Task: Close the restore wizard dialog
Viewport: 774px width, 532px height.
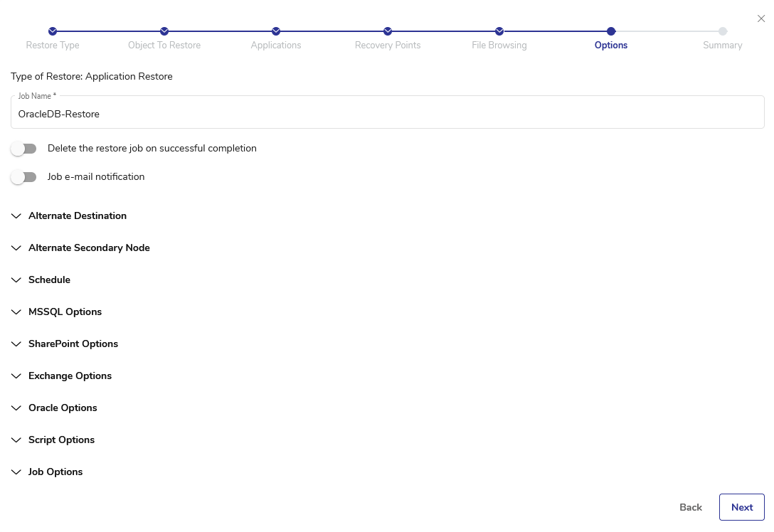Action: [761, 18]
